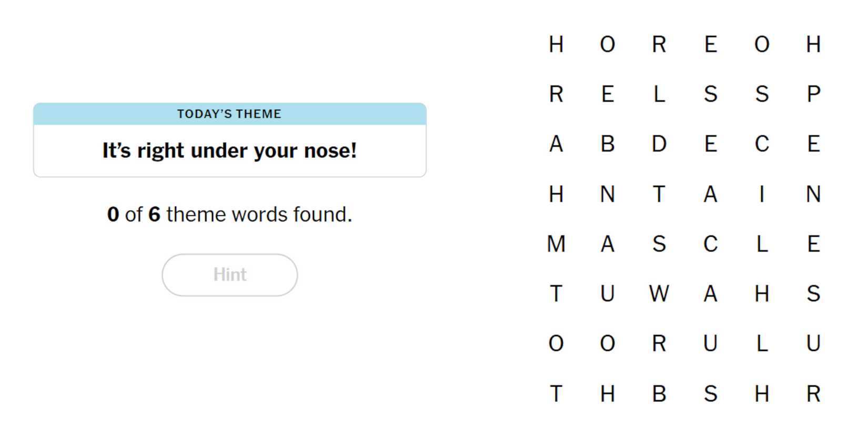Tap the N directly right of I
This screenshot has height=434, width=868.
click(x=813, y=194)
